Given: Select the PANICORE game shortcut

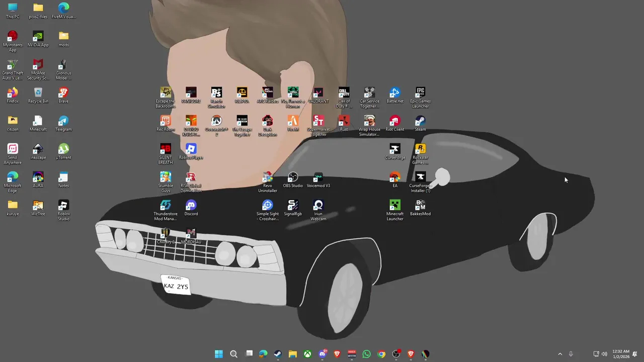Looking at the screenshot, I should click(191, 95).
